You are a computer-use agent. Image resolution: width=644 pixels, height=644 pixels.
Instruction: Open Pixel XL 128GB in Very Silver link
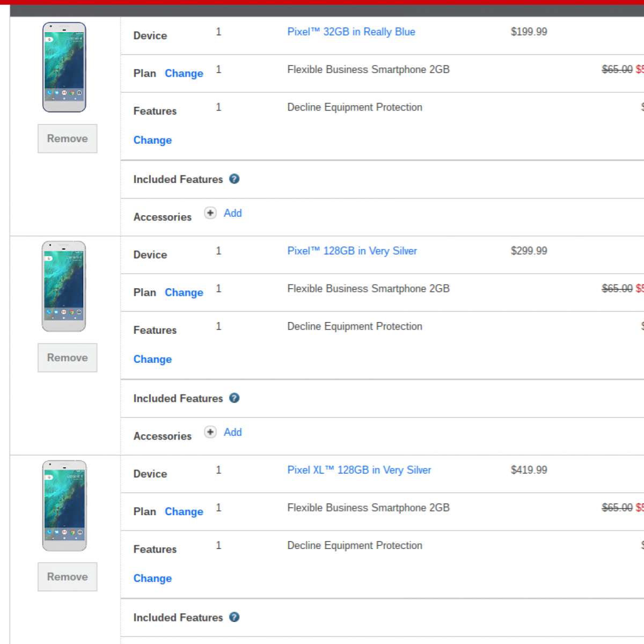pyautogui.click(x=359, y=470)
